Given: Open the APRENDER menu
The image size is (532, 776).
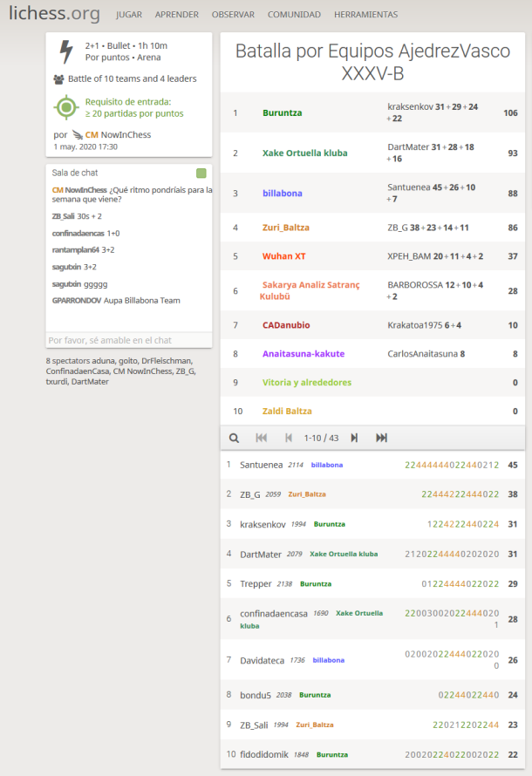Looking at the screenshot, I should (x=176, y=15).
